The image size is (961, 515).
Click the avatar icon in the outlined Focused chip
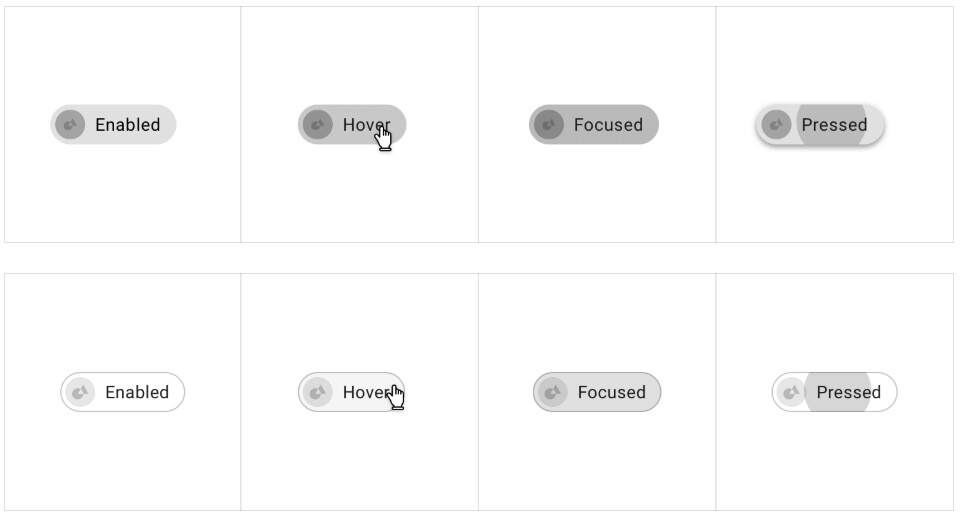pos(552,392)
